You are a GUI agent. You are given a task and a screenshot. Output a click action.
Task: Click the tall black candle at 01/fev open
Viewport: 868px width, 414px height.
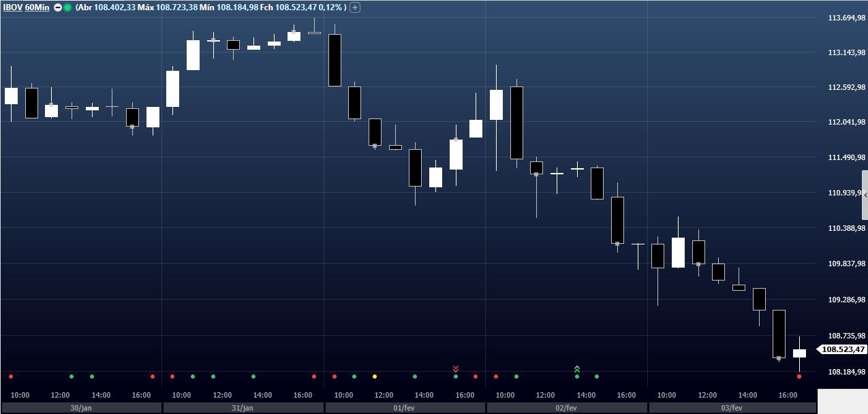coord(334,58)
